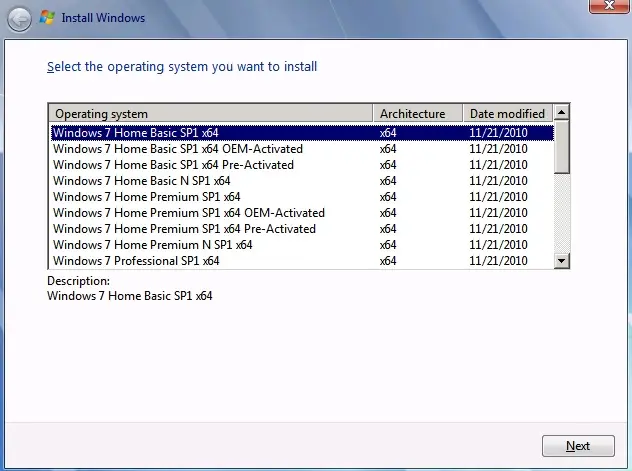Click x64 cell in Professional SP1 row
Viewport: 632px width, 471px height.
tap(388, 261)
